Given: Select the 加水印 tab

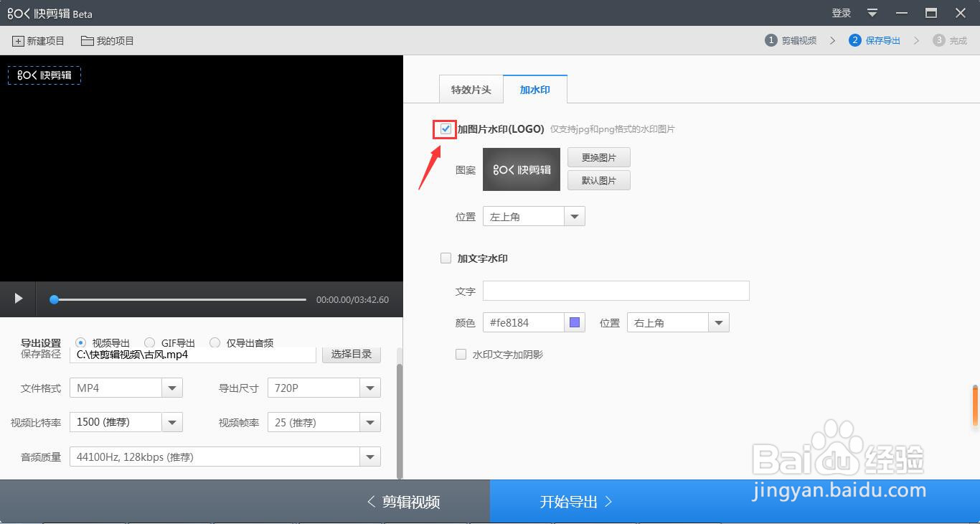Looking at the screenshot, I should tap(534, 88).
